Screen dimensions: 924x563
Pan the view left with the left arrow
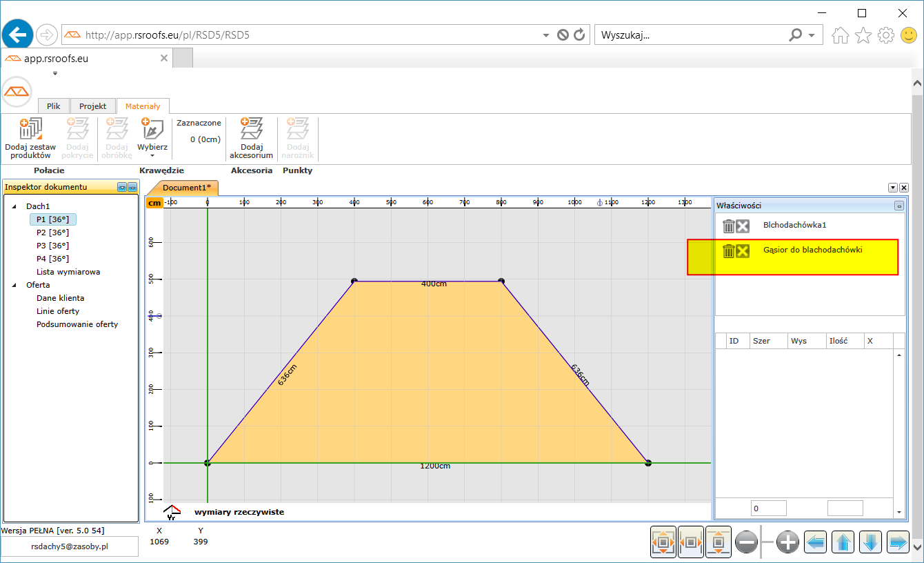816,543
